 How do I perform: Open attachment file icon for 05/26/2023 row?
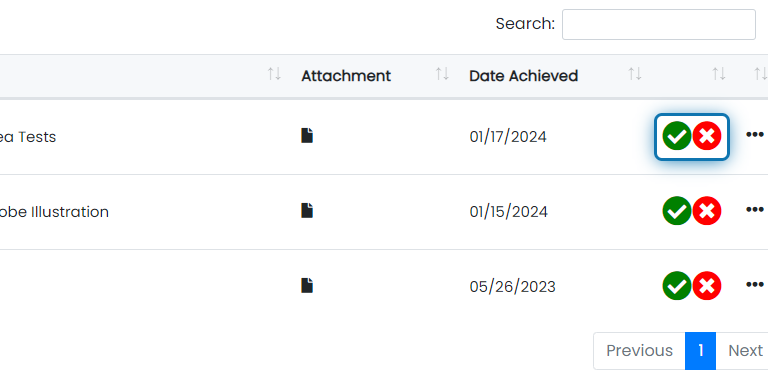coord(307,285)
